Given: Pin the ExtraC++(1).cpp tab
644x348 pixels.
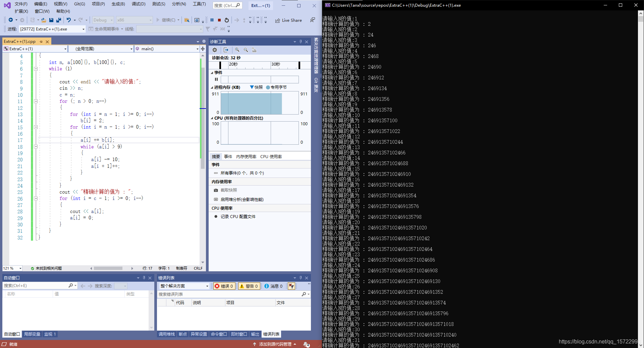Looking at the screenshot, I should coord(41,42).
